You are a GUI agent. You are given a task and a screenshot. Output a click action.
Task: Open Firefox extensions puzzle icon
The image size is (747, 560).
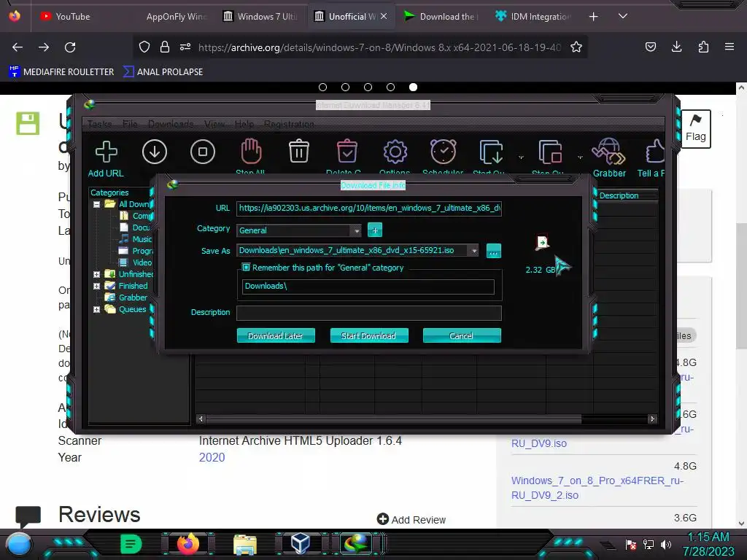703,47
